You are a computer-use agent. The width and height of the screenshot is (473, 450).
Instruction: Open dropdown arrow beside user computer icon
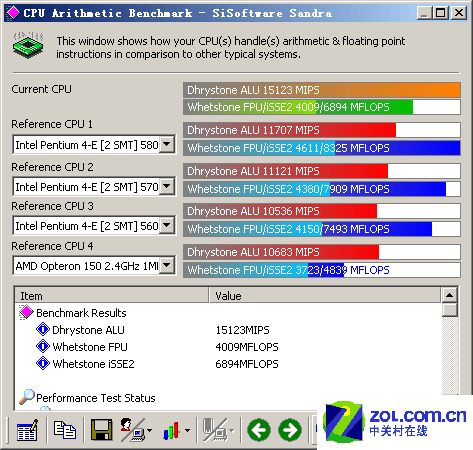click(150, 430)
